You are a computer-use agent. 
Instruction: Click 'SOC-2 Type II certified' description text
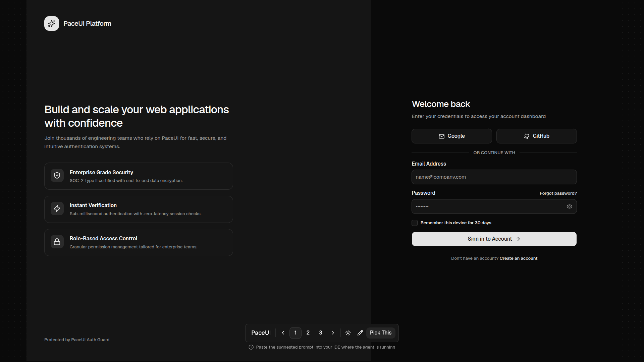pos(126,181)
